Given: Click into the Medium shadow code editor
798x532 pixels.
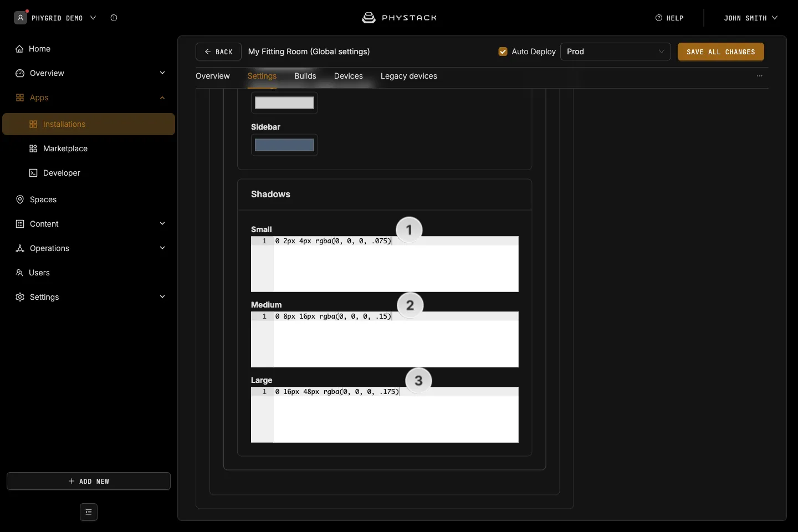Looking at the screenshot, I should point(385,340).
